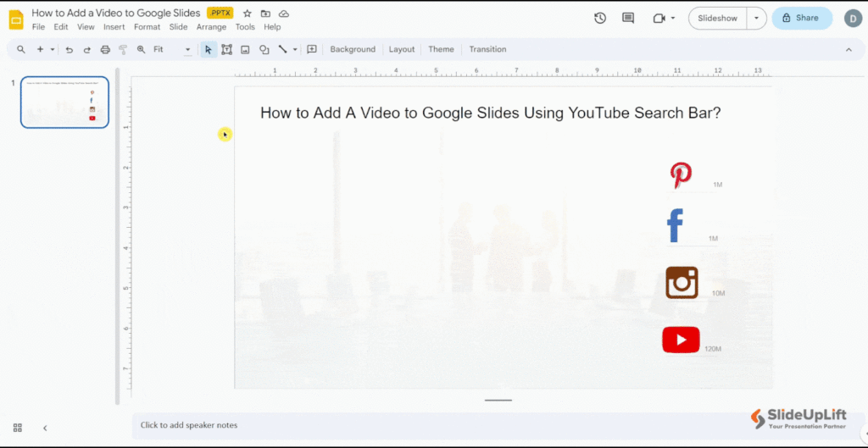
Task: Open the Help menu
Action: [272, 26]
